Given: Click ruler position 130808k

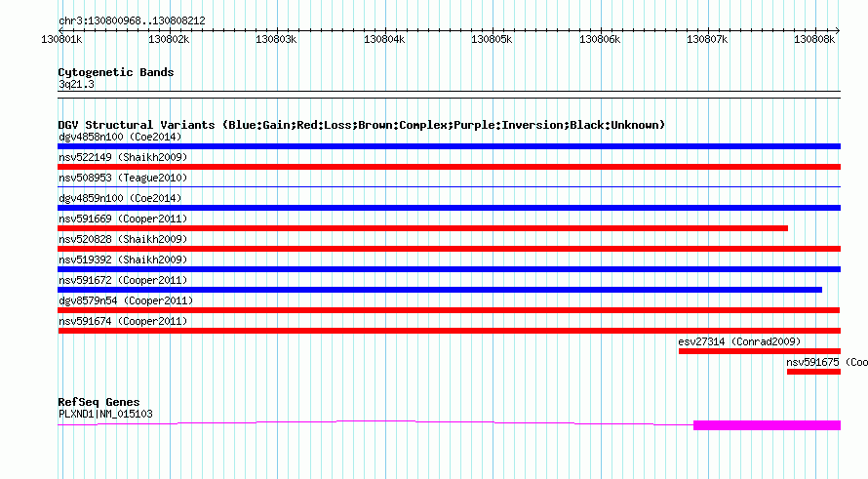Looking at the screenshot, I should (814, 39).
